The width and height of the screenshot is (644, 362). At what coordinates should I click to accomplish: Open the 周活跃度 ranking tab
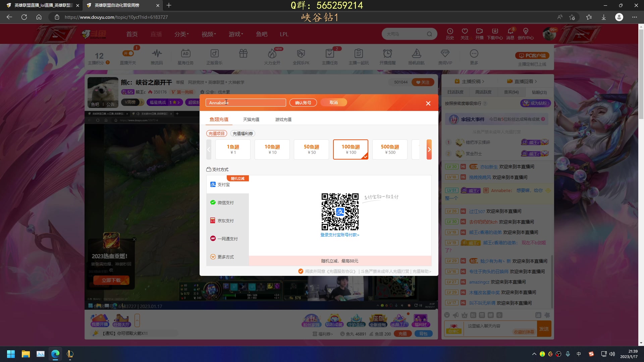click(483, 92)
